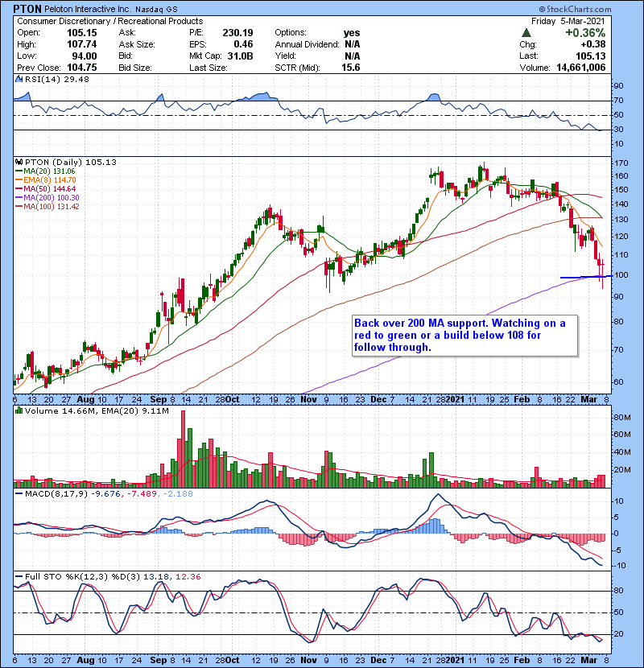The image size is (644, 668).
Task: Select the Prev Close value 104.75
Action: [x=82, y=68]
